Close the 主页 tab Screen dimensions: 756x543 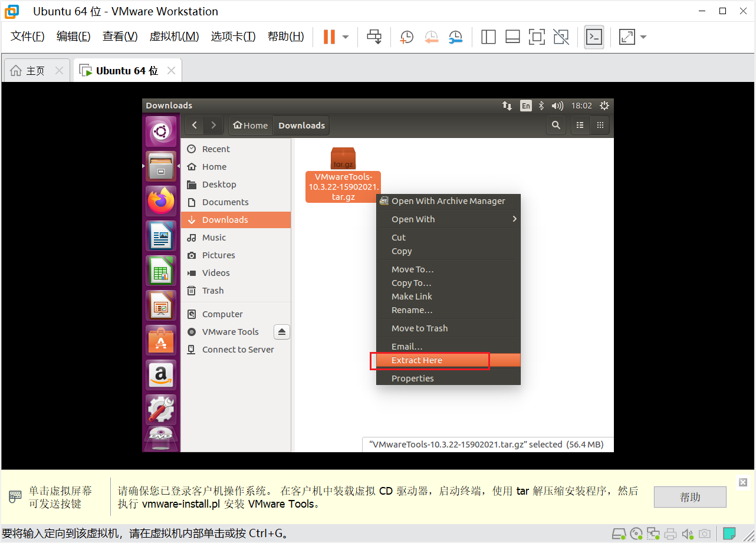point(59,71)
